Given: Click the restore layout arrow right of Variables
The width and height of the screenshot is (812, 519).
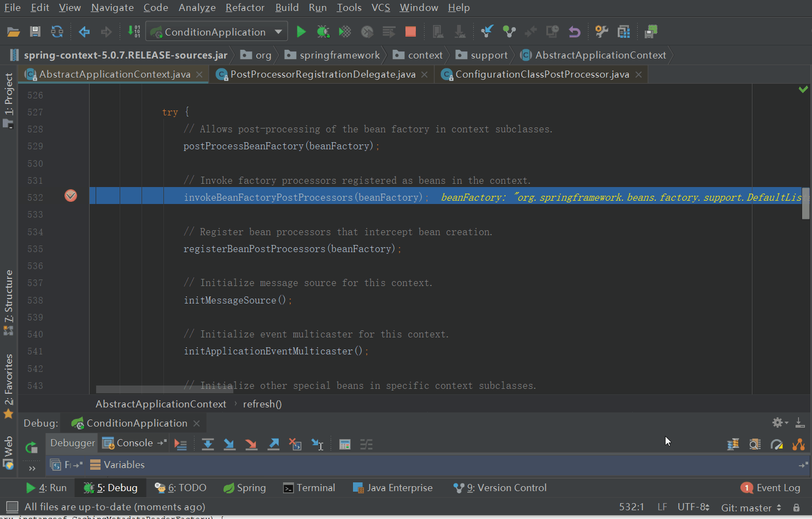Looking at the screenshot, I should tap(803, 465).
